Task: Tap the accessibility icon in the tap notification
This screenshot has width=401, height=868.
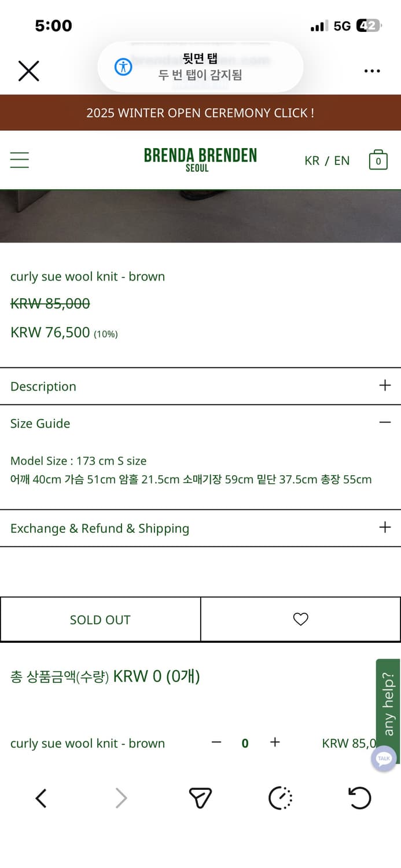Action: [123, 67]
